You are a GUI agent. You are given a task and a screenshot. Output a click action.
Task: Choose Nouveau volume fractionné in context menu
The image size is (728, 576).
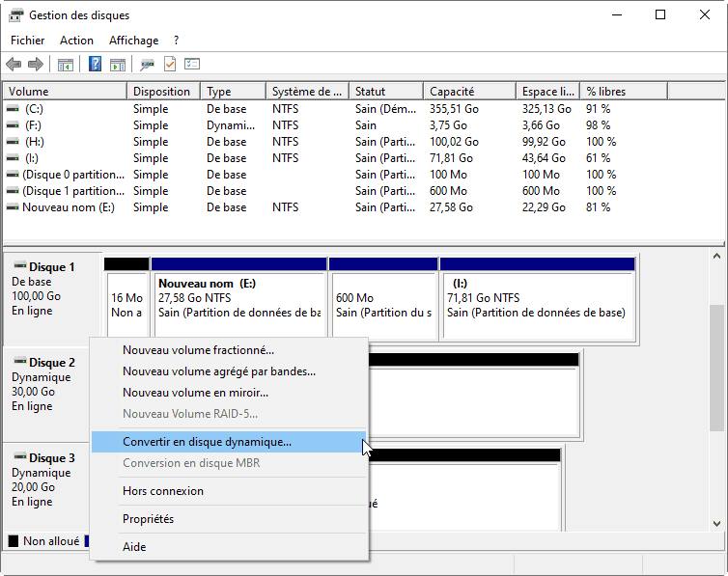198,350
